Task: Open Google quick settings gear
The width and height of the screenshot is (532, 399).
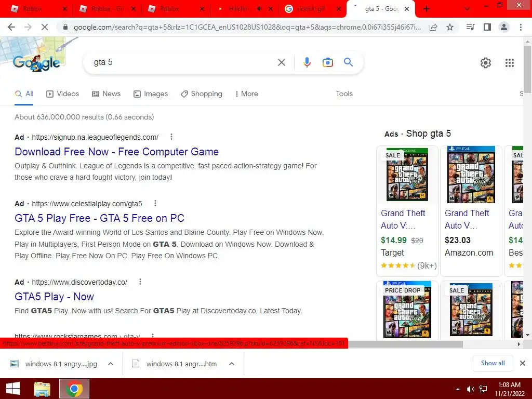Action: (x=486, y=63)
